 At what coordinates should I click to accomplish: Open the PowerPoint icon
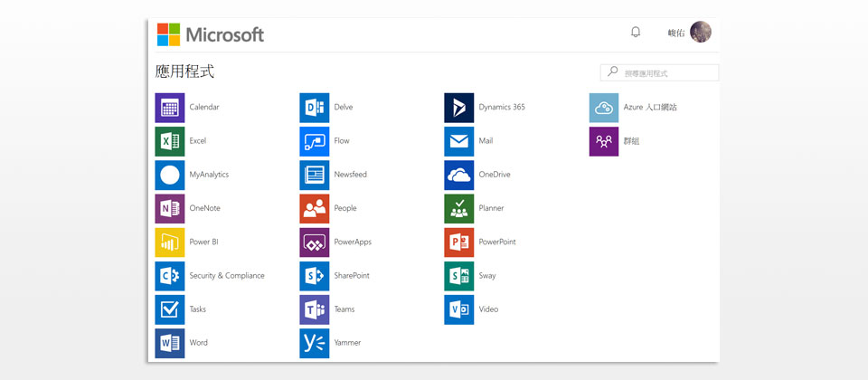(x=459, y=242)
